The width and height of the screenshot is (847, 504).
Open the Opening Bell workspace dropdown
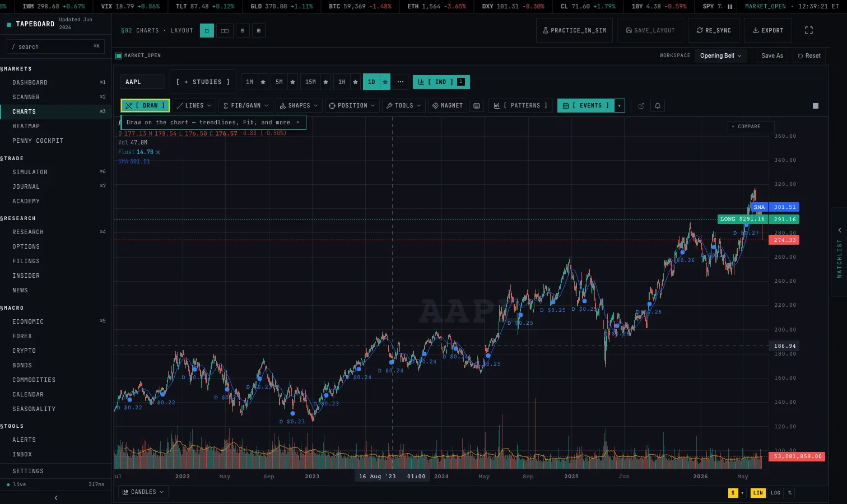tap(721, 55)
